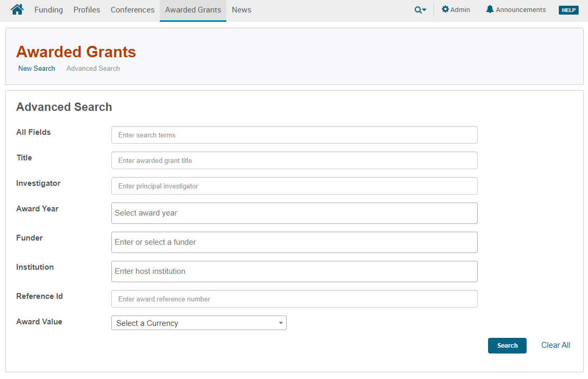Open the search magnifier dropdown

pos(420,10)
